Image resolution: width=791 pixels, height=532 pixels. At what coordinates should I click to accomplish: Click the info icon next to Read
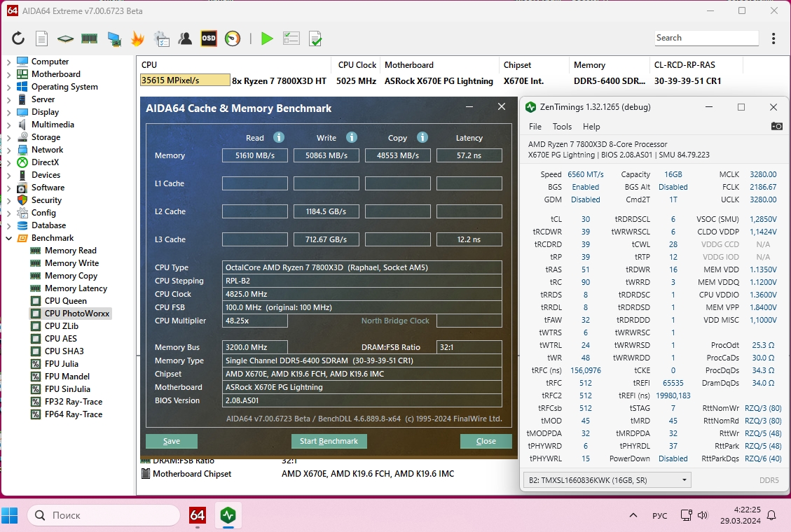point(278,137)
